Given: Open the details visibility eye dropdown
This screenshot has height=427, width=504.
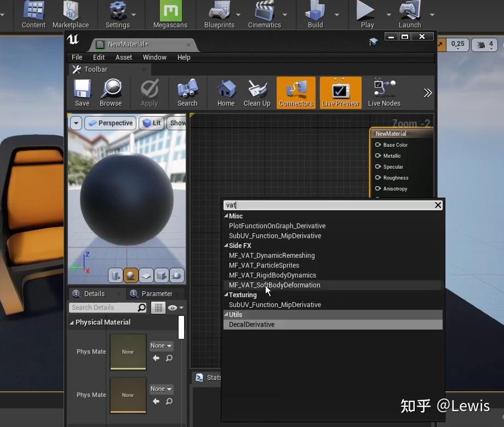Looking at the screenshot, I should coord(175,308).
